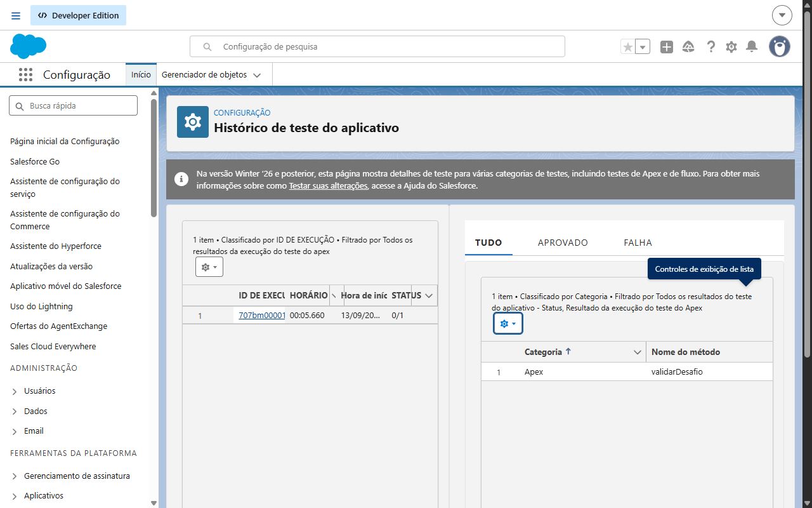812x508 pixels.
Task: Open Categoria column chevron menu
Action: point(638,352)
